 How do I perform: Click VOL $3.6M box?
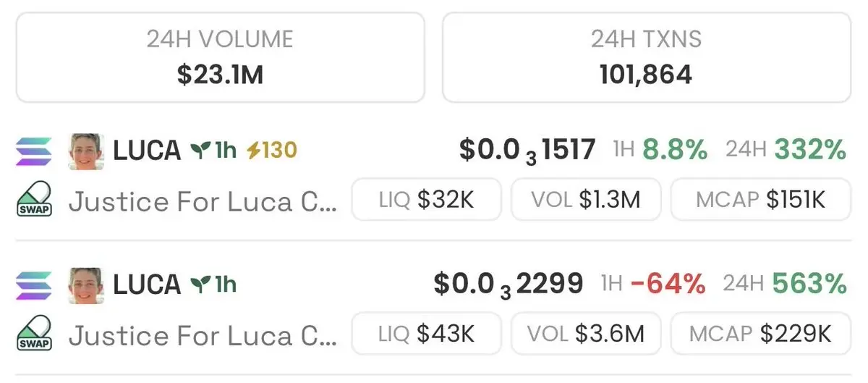pos(585,333)
